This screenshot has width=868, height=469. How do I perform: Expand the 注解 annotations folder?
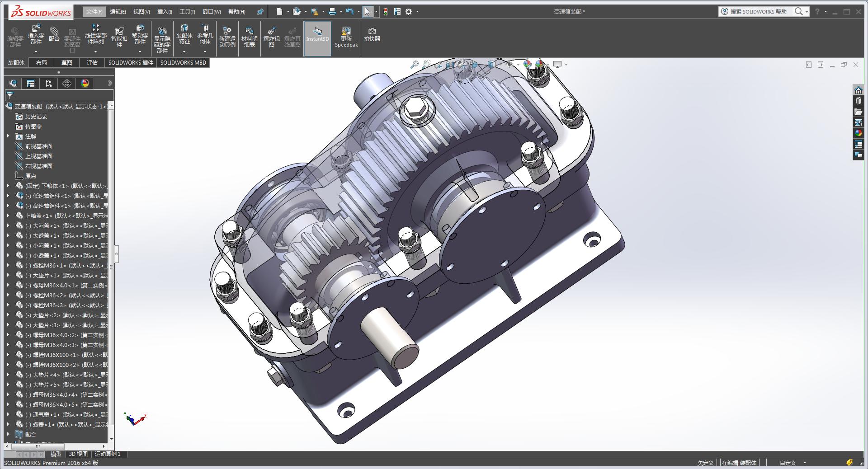8,136
